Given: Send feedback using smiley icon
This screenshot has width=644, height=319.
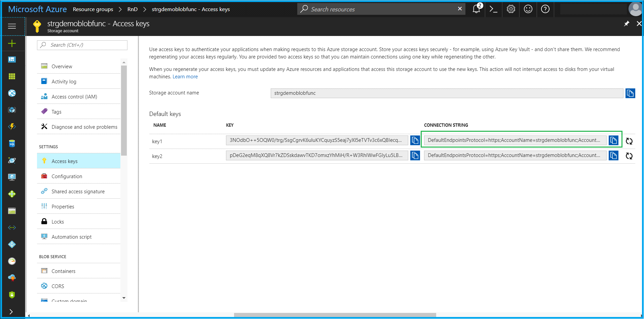Looking at the screenshot, I should tap(528, 9).
